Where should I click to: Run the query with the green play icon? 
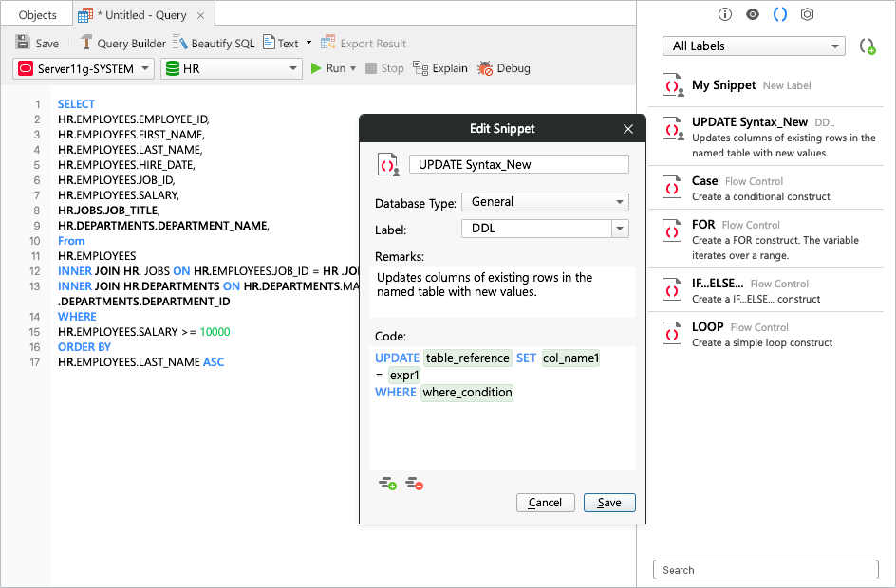(315, 68)
